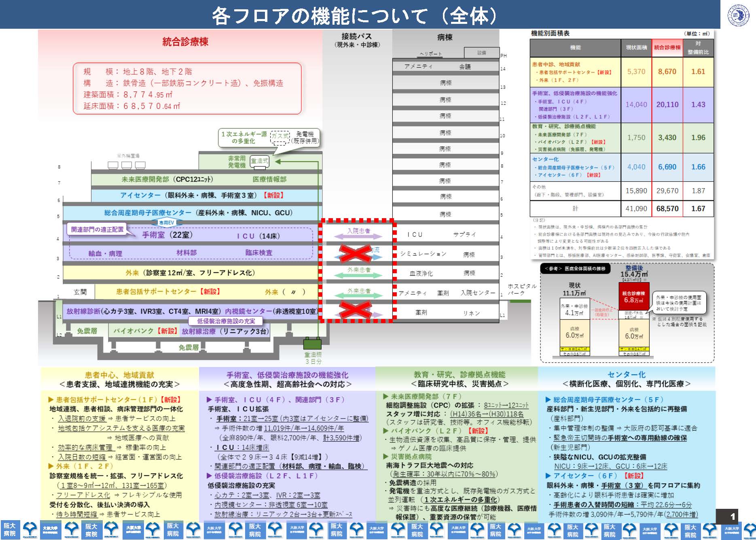Click the red X on the third-floor connection
This screenshot has height=540, width=756.
pyautogui.click(x=355, y=253)
